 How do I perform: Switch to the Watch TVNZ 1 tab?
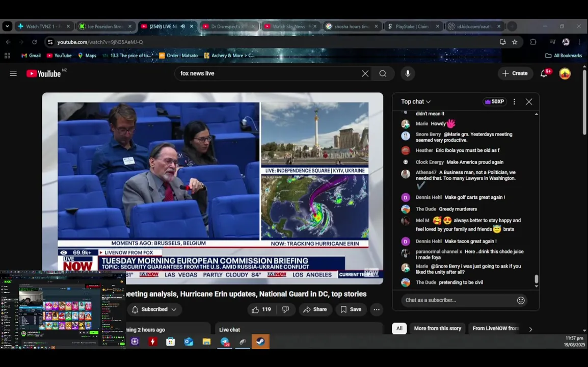tap(44, 27)
